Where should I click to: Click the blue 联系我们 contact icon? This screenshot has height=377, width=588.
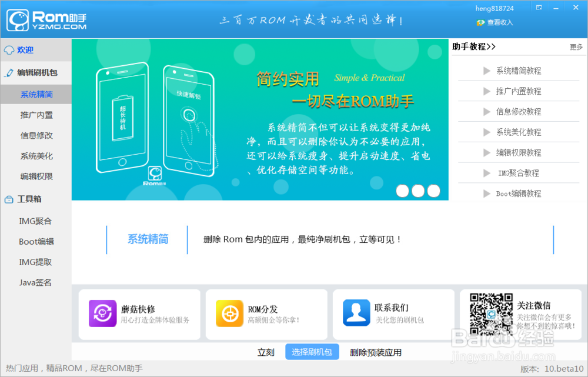356,311
